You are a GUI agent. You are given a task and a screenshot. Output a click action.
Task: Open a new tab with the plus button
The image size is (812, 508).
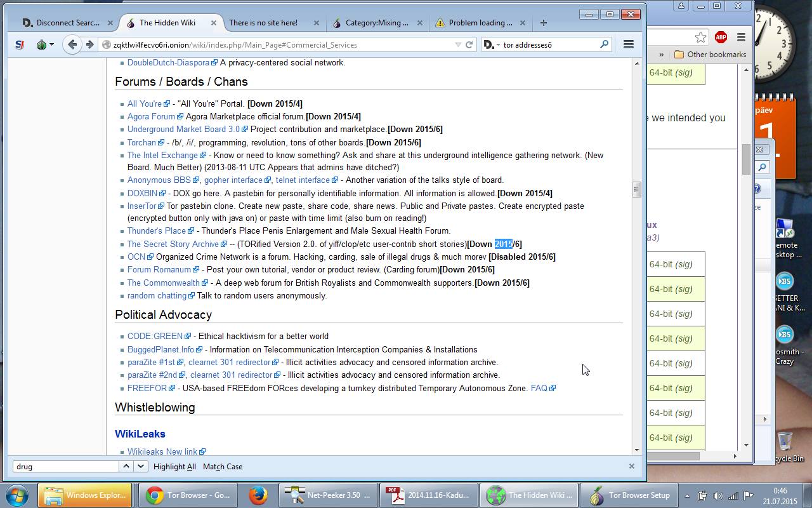(x=543, y=23)
